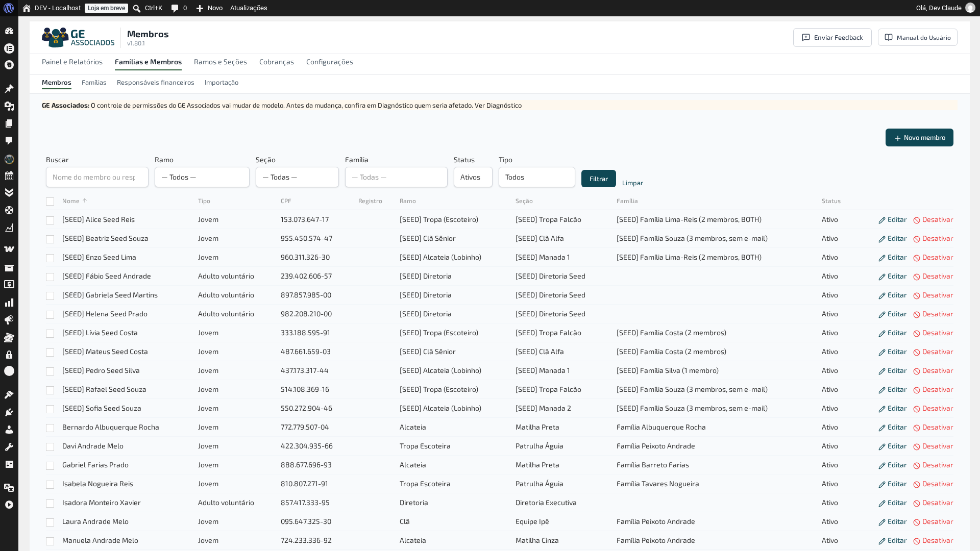
Task: Open the GE Associados group sidebar icon
Action: pyautogui.click(x=9, y=159)
